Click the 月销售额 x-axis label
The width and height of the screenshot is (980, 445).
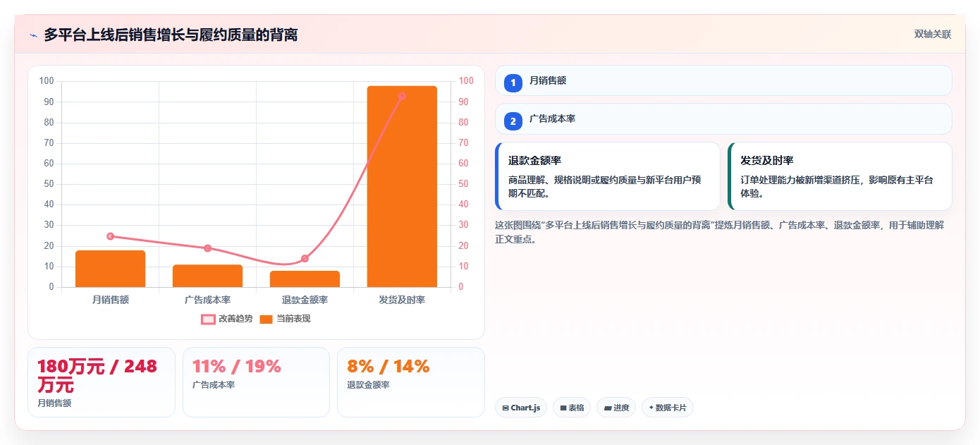coord(111,300)
